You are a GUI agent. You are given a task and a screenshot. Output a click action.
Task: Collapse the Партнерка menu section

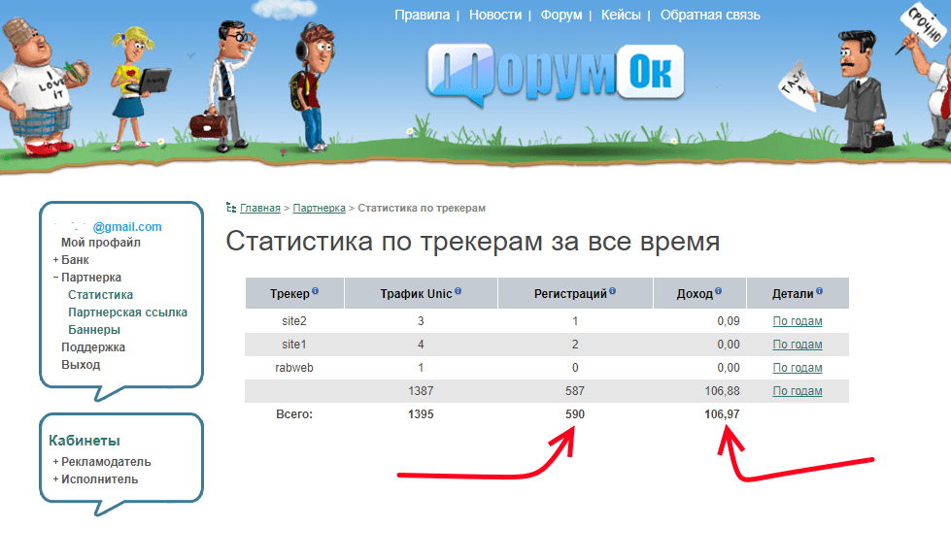(x=55, y=278)
